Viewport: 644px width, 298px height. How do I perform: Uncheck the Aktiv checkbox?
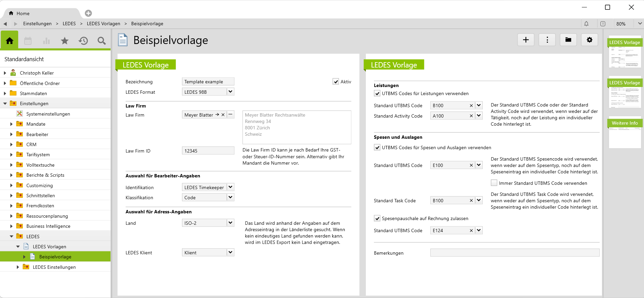point(336,82)
